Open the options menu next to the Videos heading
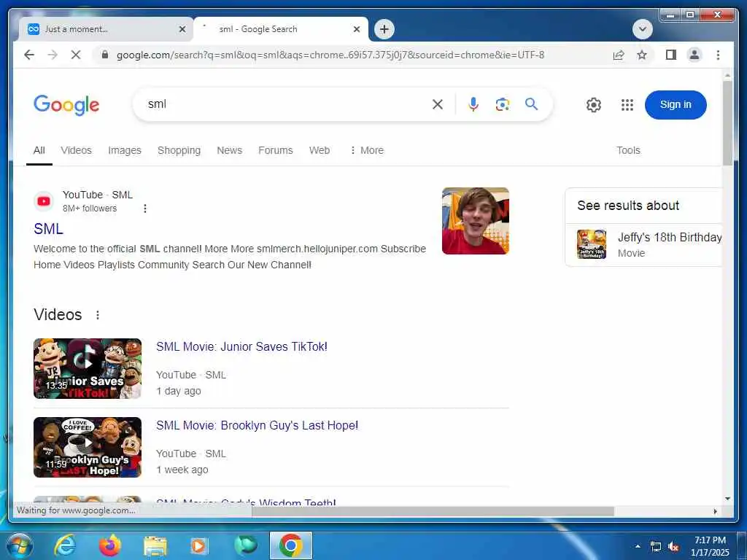The image size is (747, 560). [97, 315]
